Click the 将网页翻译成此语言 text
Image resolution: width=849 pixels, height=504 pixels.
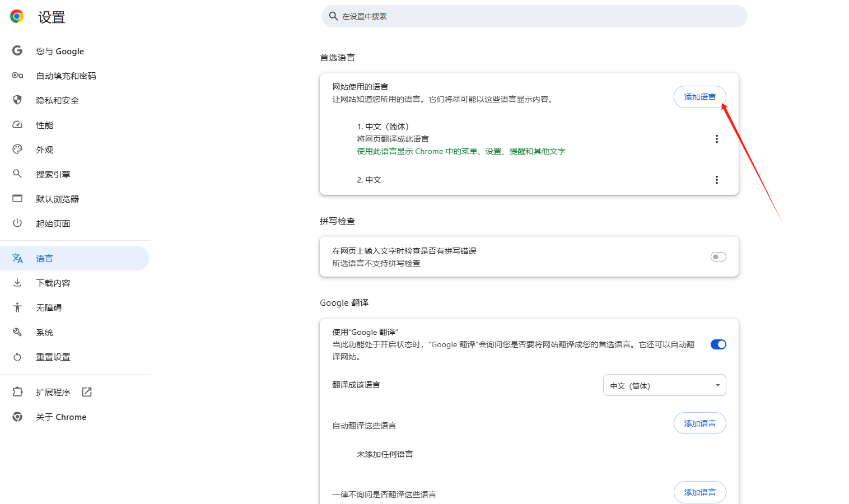click(x=393, y=139)
